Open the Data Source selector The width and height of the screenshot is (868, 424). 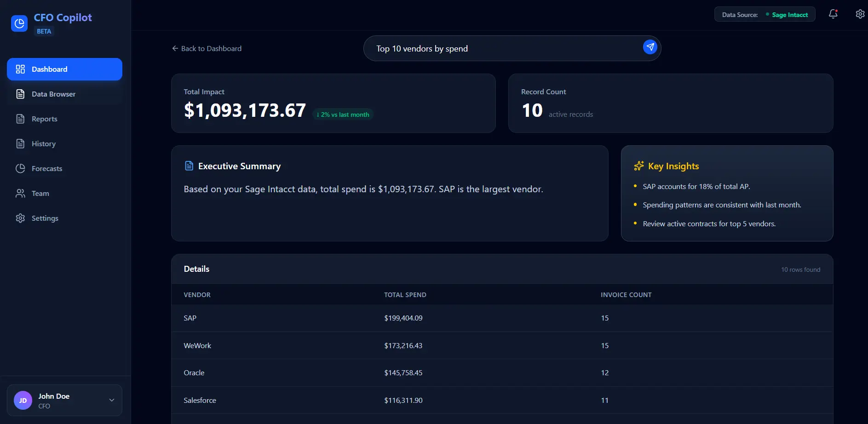tap(765, 15)
